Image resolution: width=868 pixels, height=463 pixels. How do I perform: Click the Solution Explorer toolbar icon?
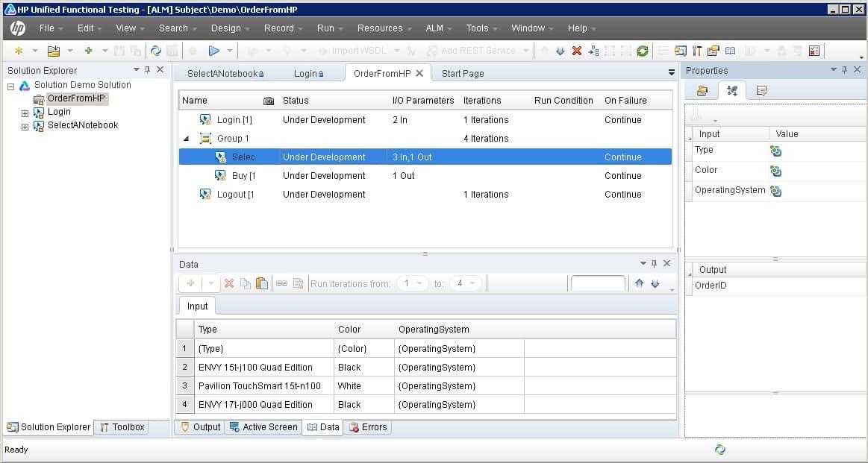[x=681, y=51]
